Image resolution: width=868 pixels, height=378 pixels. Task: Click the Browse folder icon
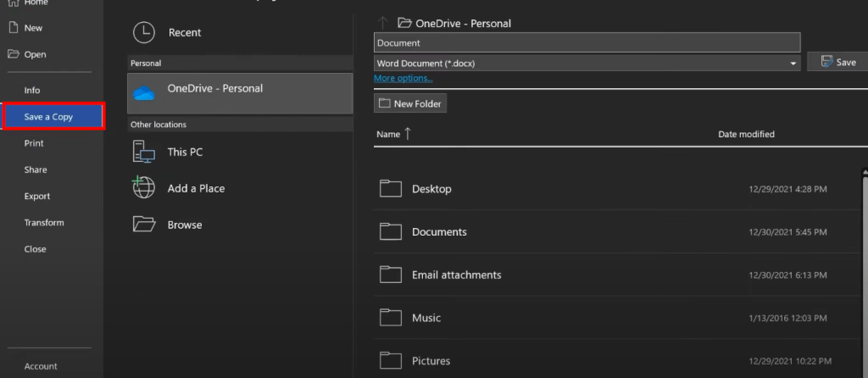coord(144,224)
